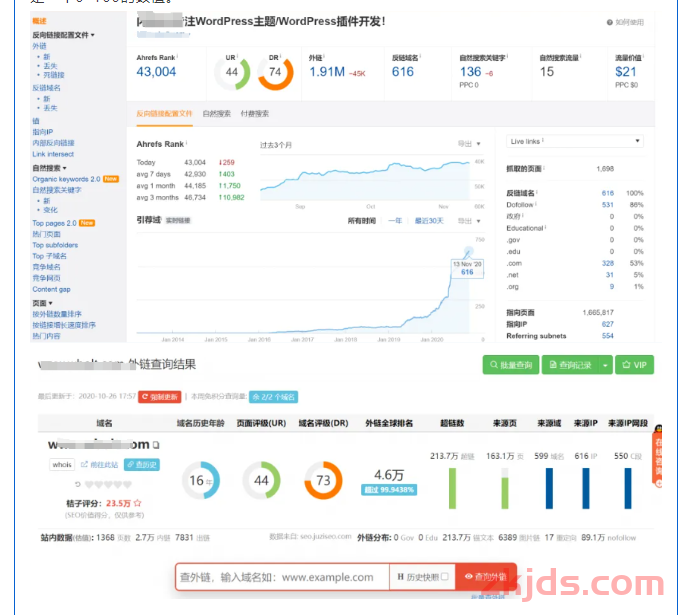Collapse the 自然搜索 sidebar section
Image resolution: width=683 pixels, height=615 pixels.
[50, 168]
